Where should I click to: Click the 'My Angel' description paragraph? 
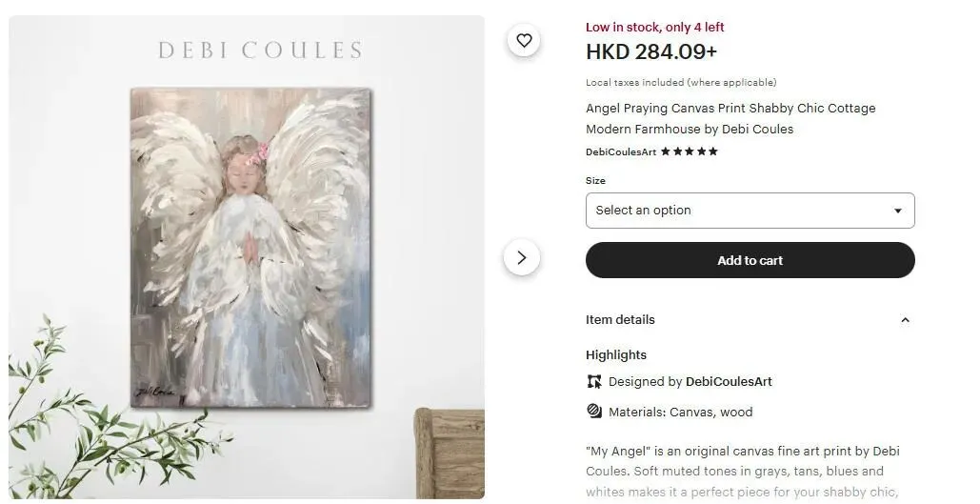click(742, 472)
